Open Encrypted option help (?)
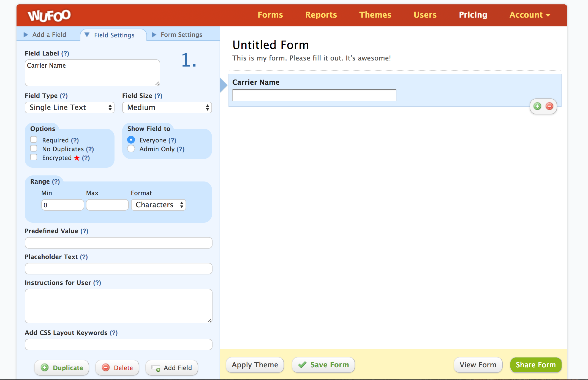Image resolution: width=588 pixels, height=380 pixels. tap(86, 158)
